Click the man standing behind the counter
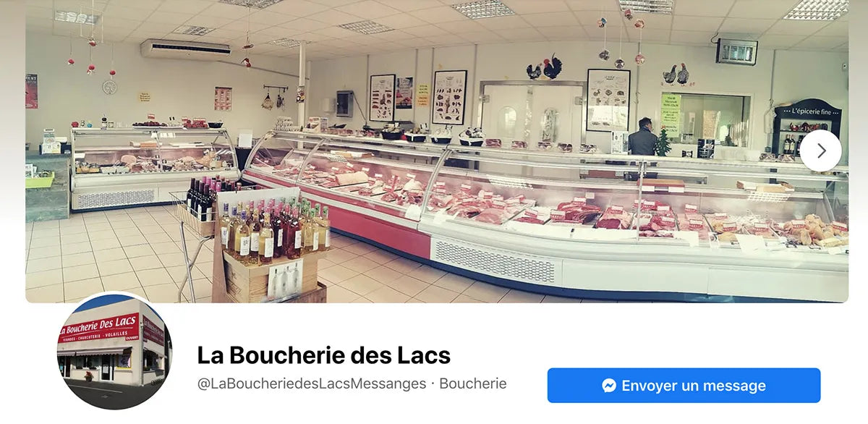The width and height of the screenshot is (868, 424). (x=642, y=137)
